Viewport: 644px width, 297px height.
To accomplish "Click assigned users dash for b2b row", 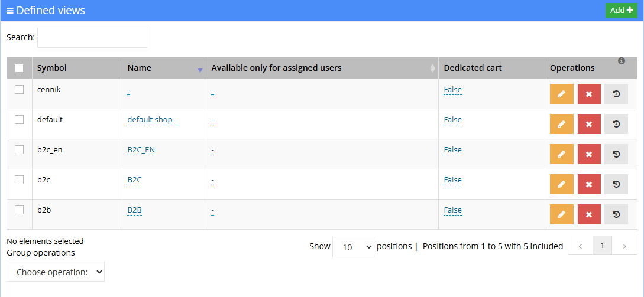I will [213, 211].
